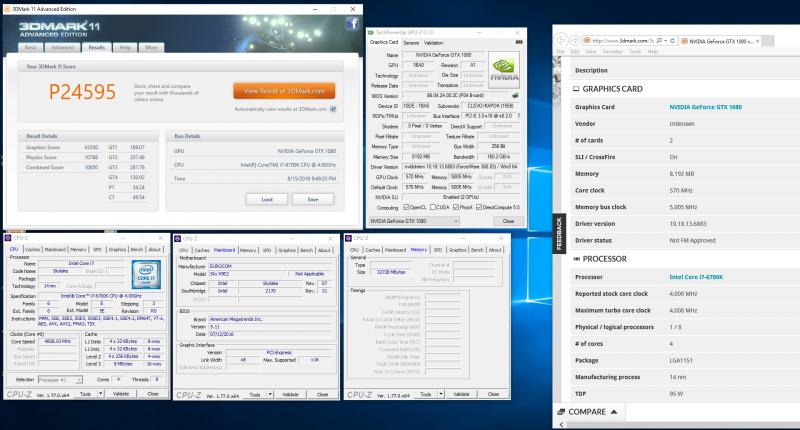Switch to the Advanced tab in 3DMark 11
The height and width of the screenshot is (430, 800).
tap(63, 47)
